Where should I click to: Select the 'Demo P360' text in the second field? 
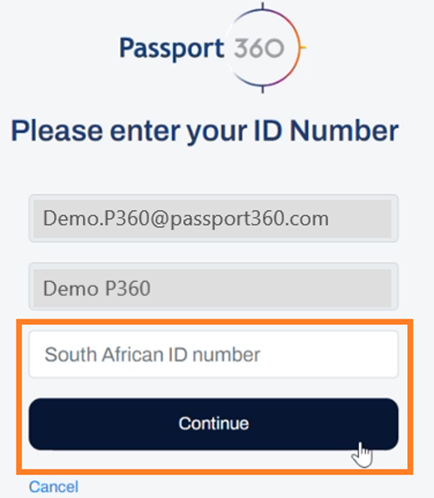[x=97, y=288]
